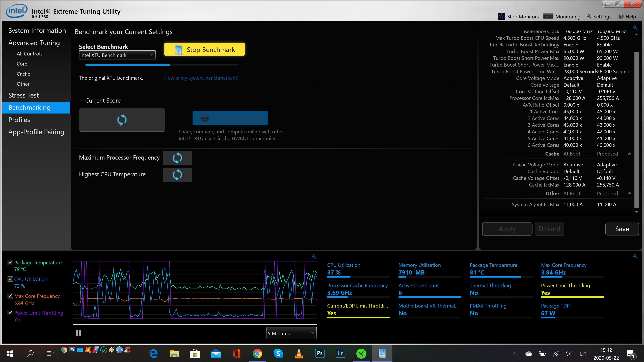
Task: Open Advanced Tuning section
Action: 34,43
